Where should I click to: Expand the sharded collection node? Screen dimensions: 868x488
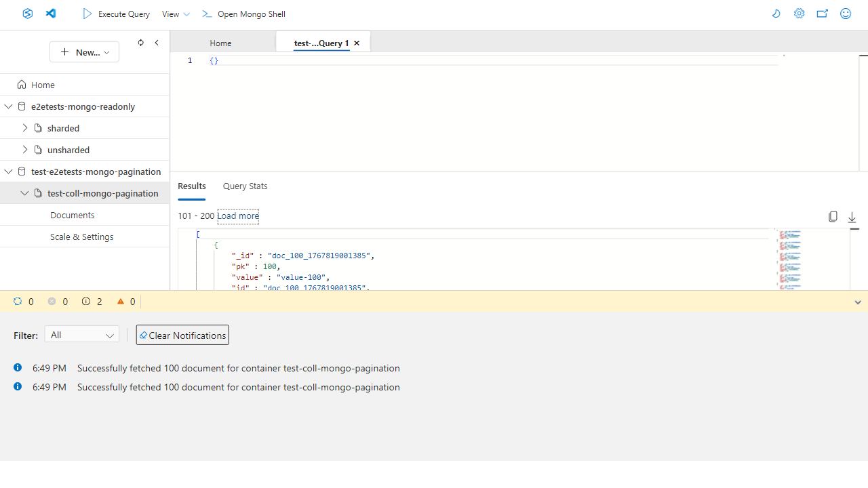(25, 128)
